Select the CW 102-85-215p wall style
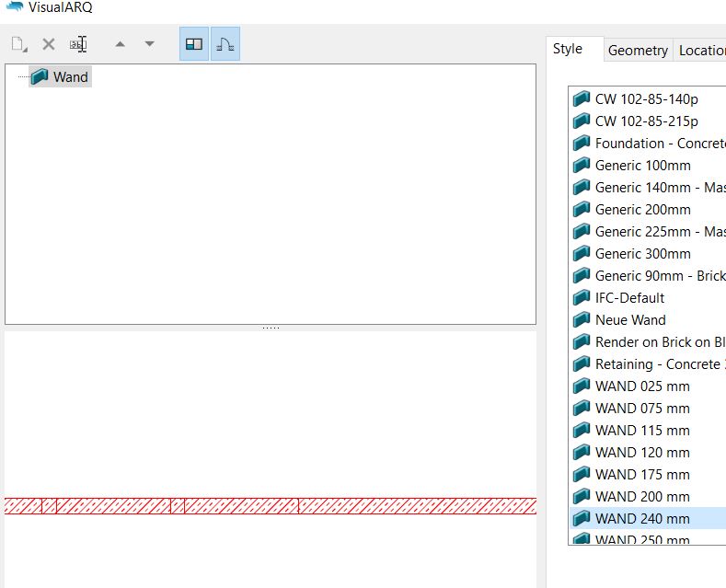Image resolution: width=726 pixels, height=588 pixels. click(648, 121)
